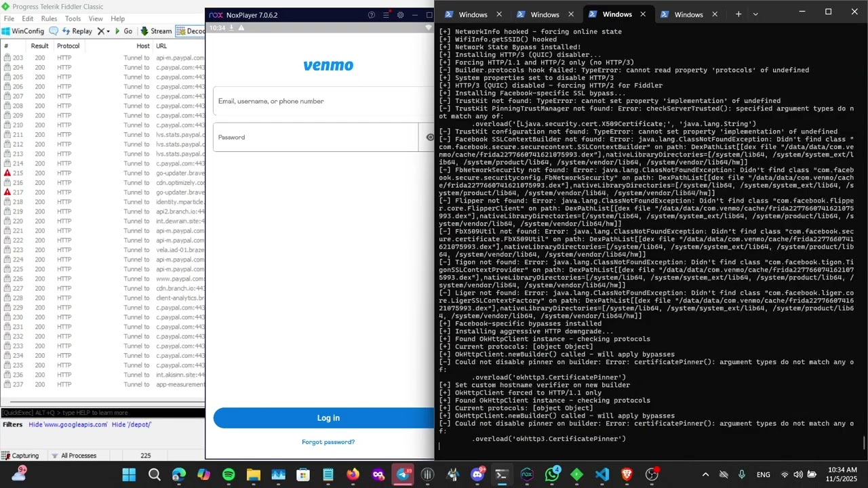Open Microsoft Store from taskbar
This screenshot has height=488, width=868.
coord(303,474)
